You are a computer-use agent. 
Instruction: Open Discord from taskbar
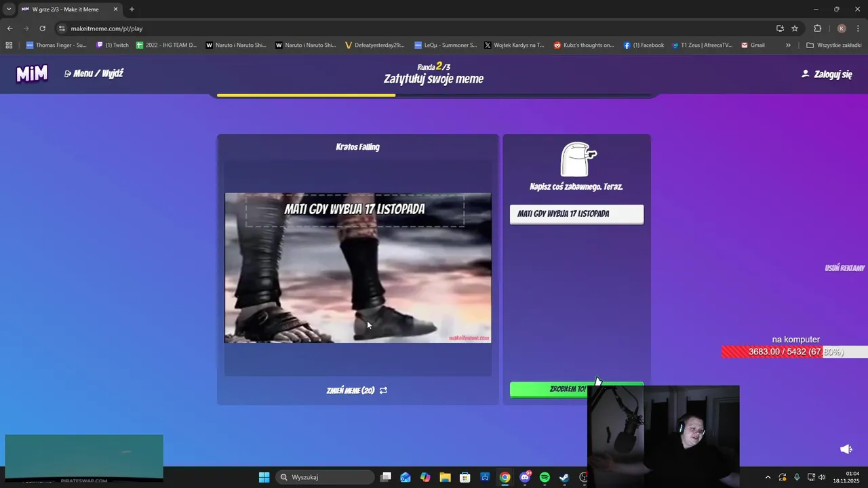pos(525,477)
